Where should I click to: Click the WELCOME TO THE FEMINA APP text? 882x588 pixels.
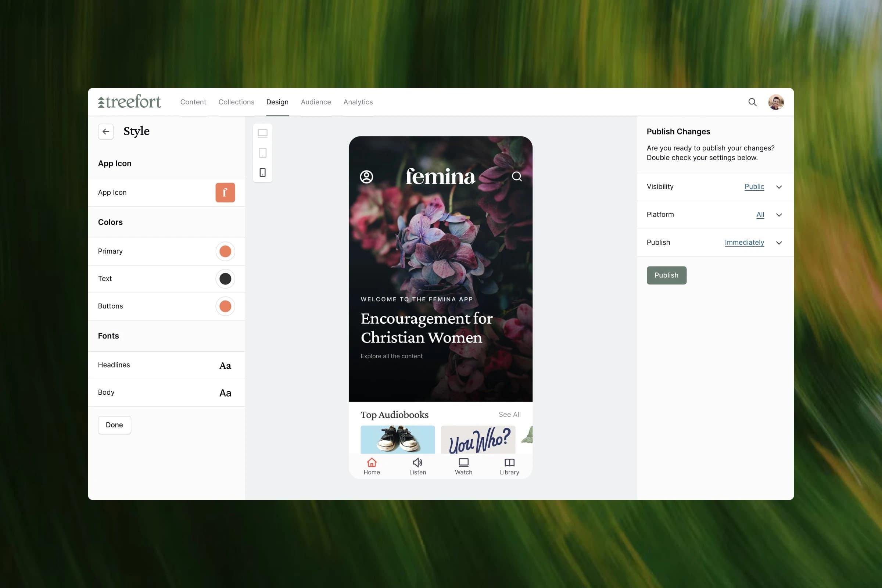[417, 299]
